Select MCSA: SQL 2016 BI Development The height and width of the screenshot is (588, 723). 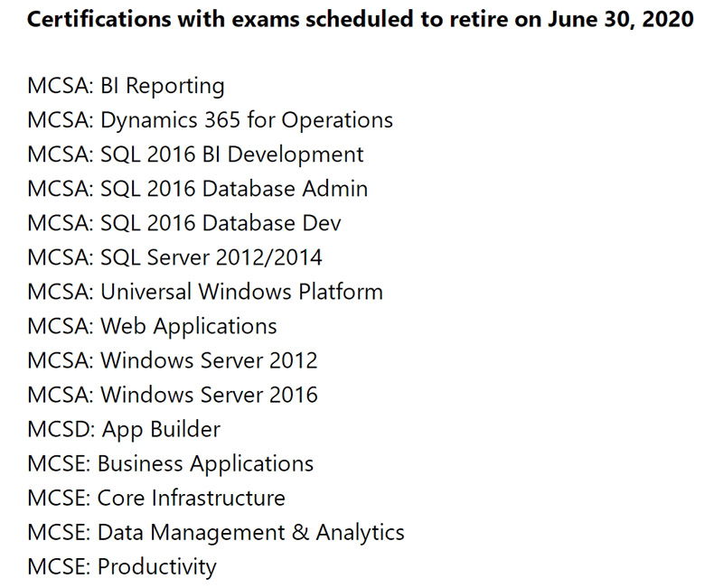coord(195,154)
